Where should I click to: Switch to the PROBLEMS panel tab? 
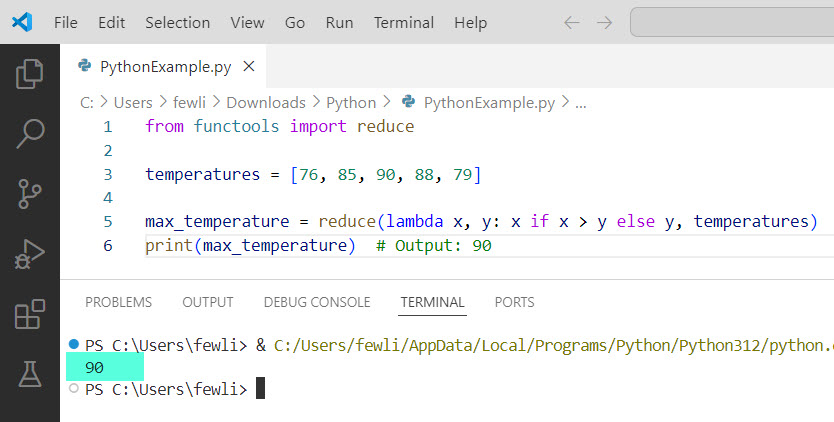point(119,302)
